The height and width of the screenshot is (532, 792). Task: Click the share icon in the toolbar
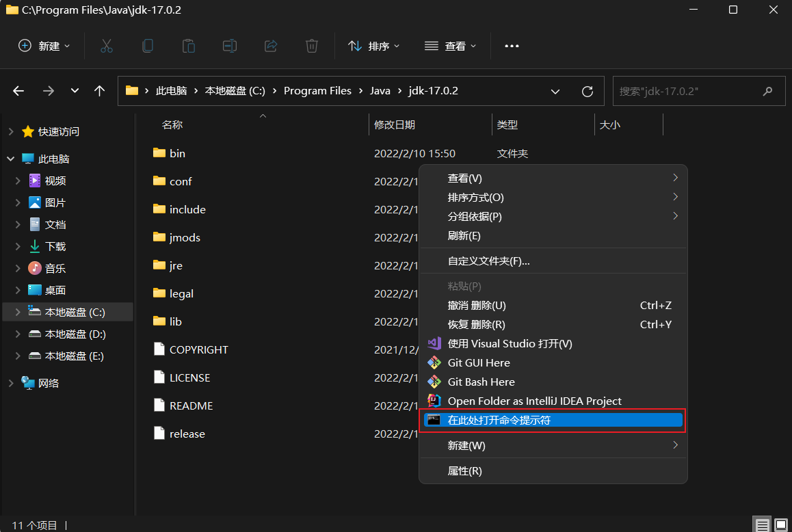[270, 46]
